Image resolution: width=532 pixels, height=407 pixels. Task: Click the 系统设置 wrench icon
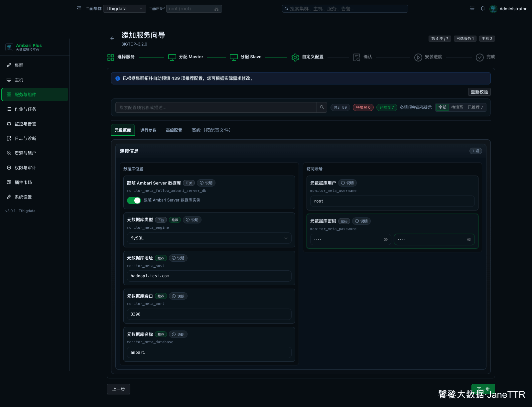(x=9, y=197)
